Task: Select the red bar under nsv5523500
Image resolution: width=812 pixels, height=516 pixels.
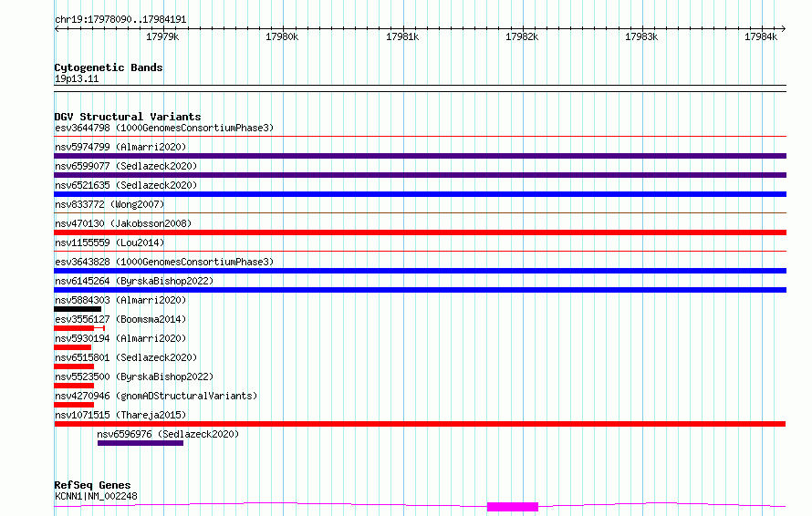Action: [x=74, y=386]
